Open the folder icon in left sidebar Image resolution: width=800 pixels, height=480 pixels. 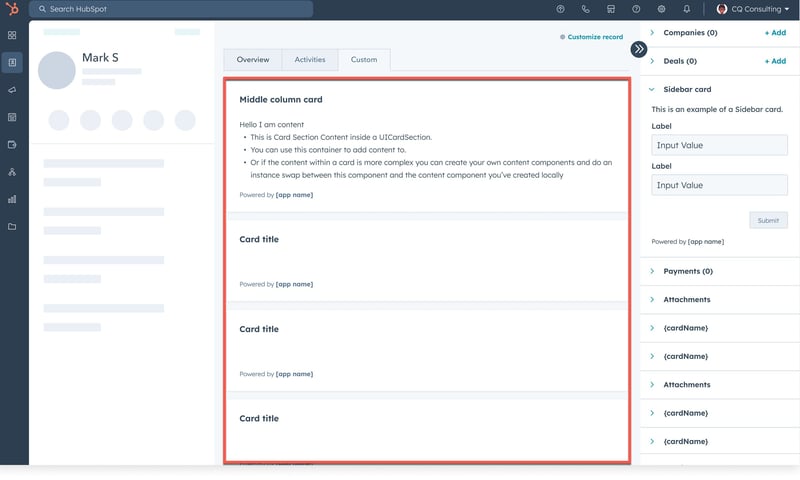pyautogui.click(x=12, y=226)
